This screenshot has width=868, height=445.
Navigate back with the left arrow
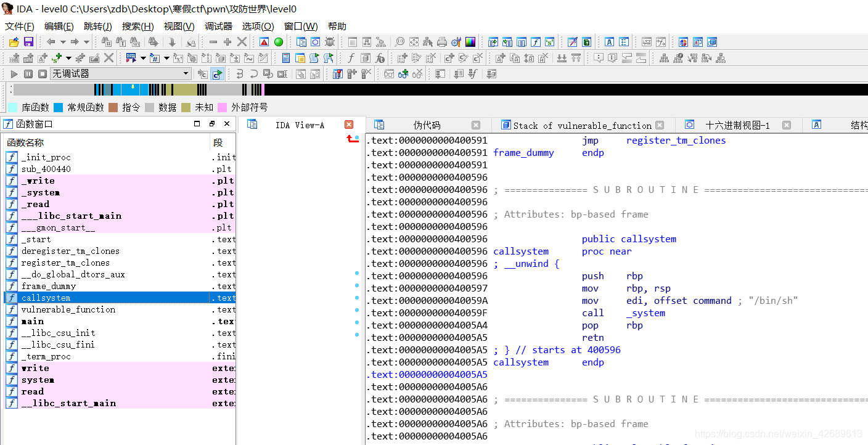pyautogui.click(x=51, y=42)
